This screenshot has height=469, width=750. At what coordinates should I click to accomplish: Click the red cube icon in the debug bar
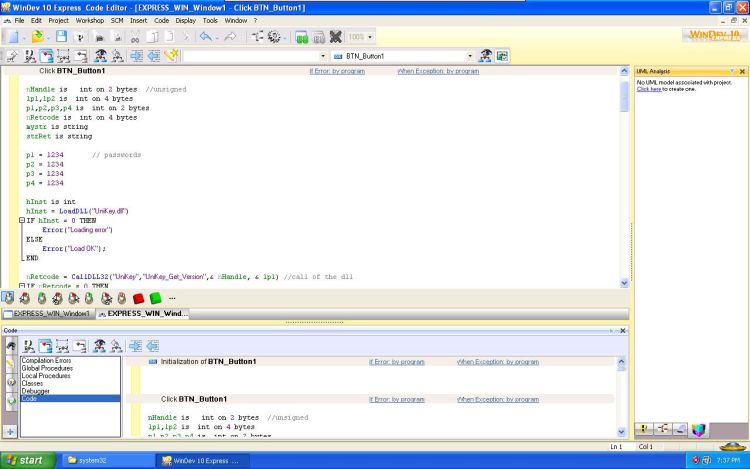click(x=138, y=298)
